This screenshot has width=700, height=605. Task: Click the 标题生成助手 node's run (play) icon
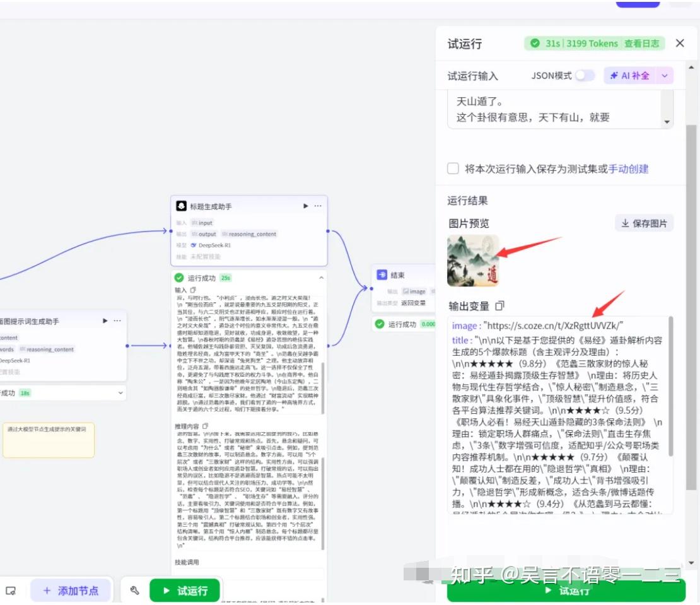tap(306, 206)
